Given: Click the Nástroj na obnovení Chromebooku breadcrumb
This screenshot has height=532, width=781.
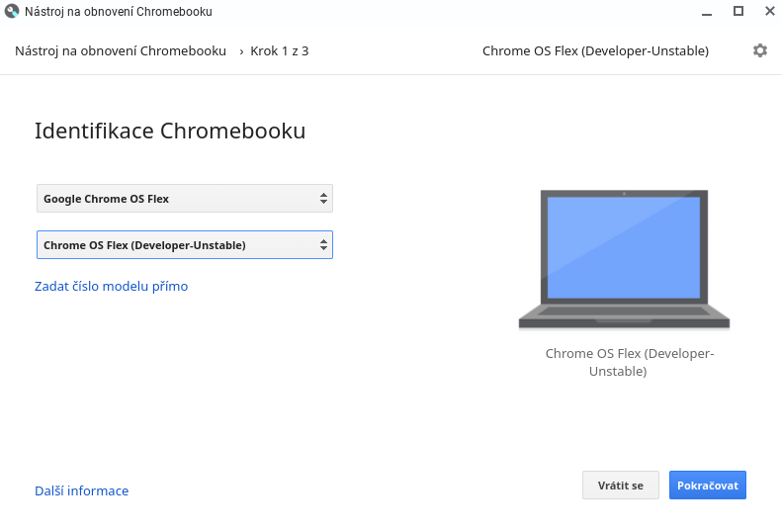Looking at the screenshot, I should [x=121, y=50].
